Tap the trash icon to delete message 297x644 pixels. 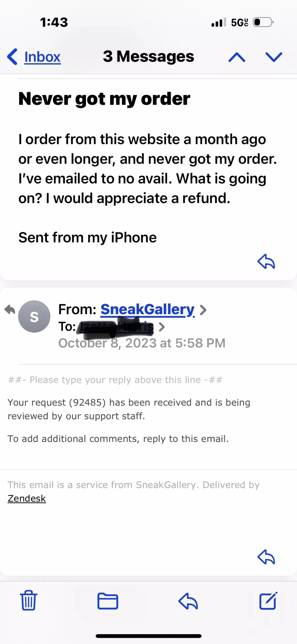[x=28, y=600]
